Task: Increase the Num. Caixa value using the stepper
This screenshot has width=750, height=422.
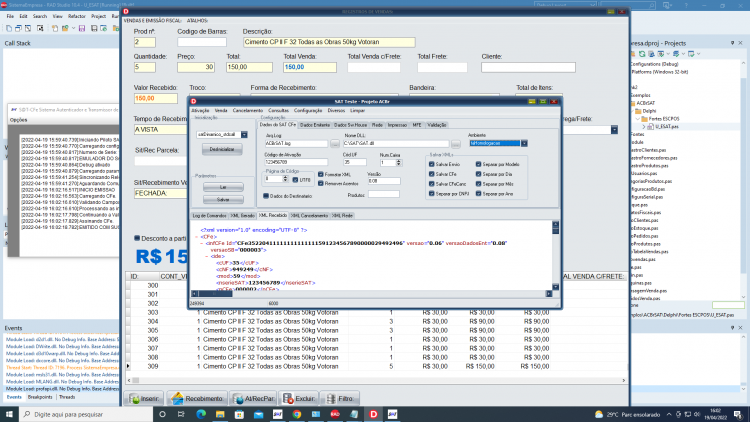Action: 398,161
